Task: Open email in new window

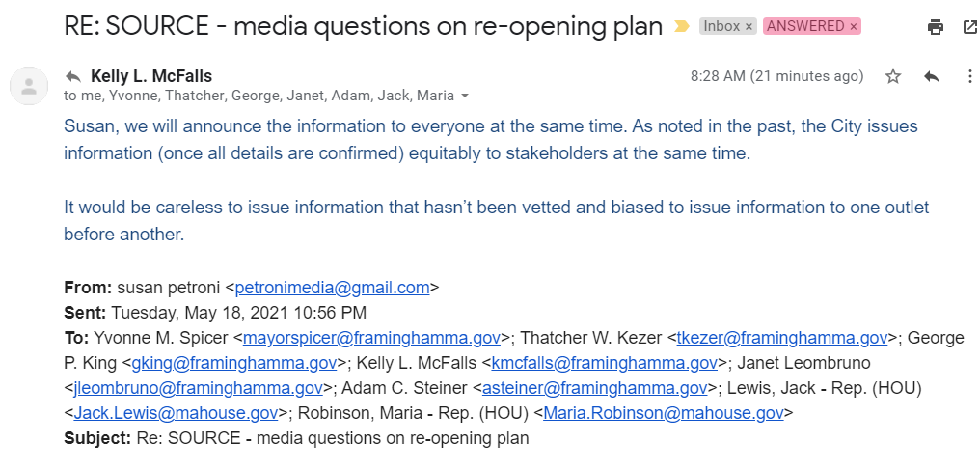Action: tap(969, 27)
